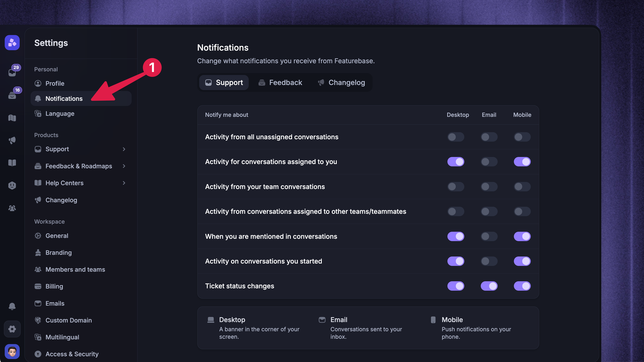Toggle Desktop for conversations assigned to you
The width and height of the screenshot is (644, 362).
(456, 162)
